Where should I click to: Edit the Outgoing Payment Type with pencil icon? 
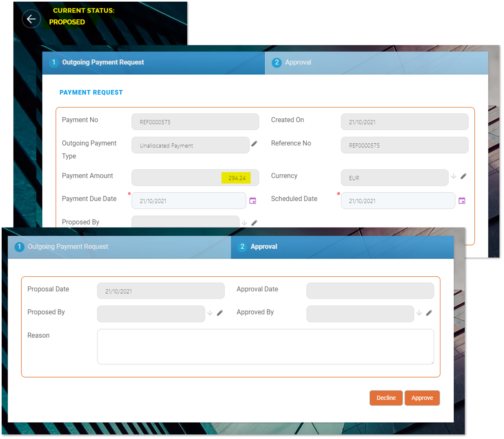point(254,143)
